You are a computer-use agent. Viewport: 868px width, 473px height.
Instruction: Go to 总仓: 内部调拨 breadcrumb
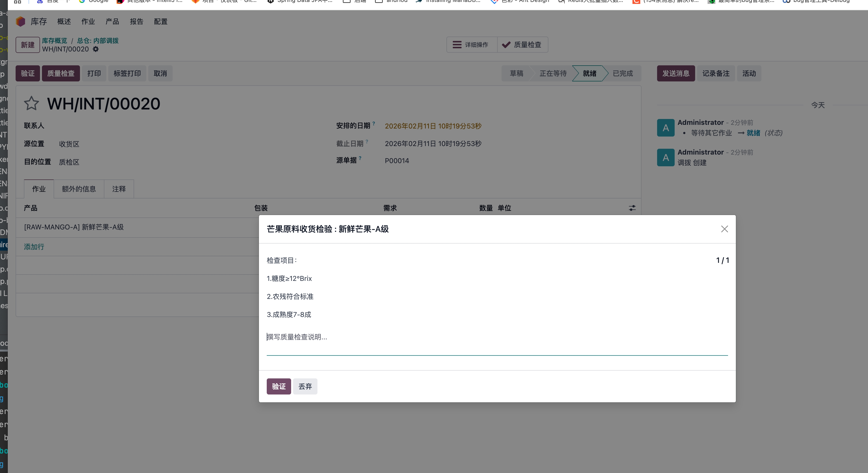click(x=98, y=40)
